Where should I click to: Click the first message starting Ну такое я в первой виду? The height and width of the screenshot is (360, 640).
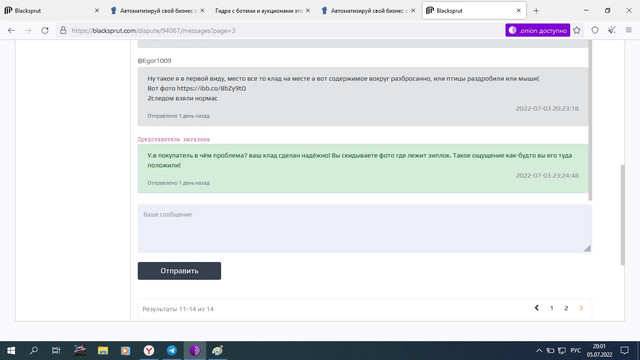363,97
